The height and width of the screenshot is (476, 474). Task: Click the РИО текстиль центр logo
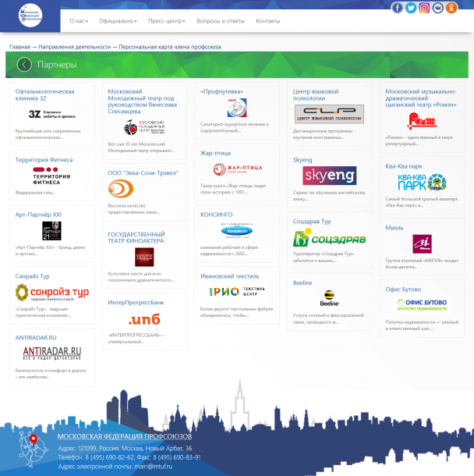pyautogui.click(x=237, y=292)
